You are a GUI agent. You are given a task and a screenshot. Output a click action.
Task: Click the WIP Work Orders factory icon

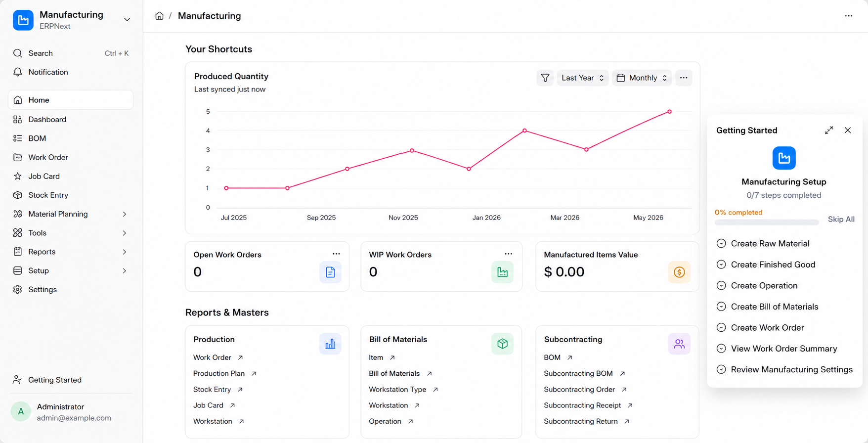click(502, 272)
